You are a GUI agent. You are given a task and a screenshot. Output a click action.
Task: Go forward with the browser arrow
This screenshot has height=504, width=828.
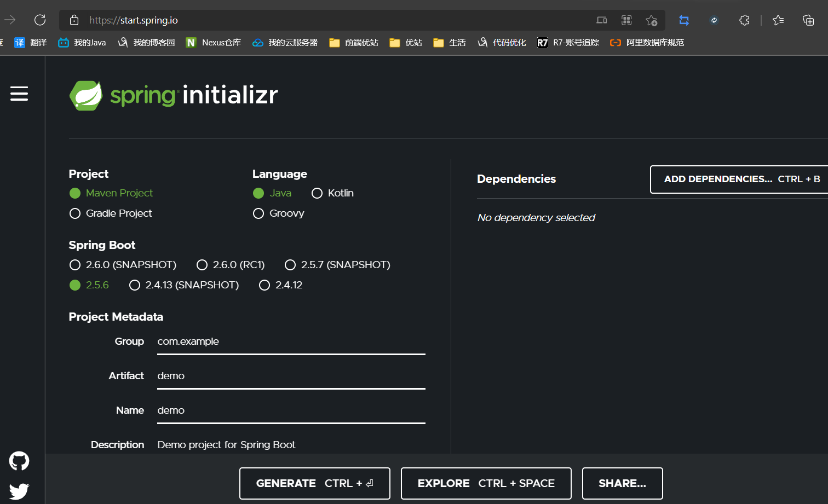tap(10, 20)
